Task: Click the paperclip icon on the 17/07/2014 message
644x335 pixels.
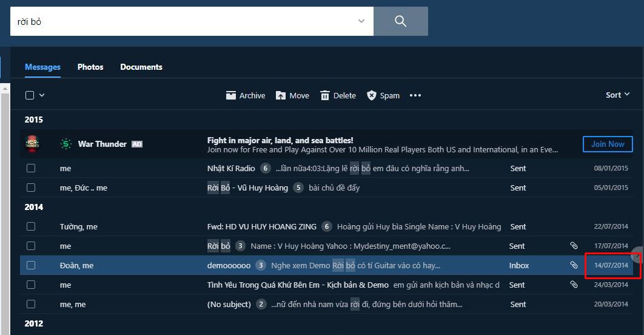Action: 574,246
